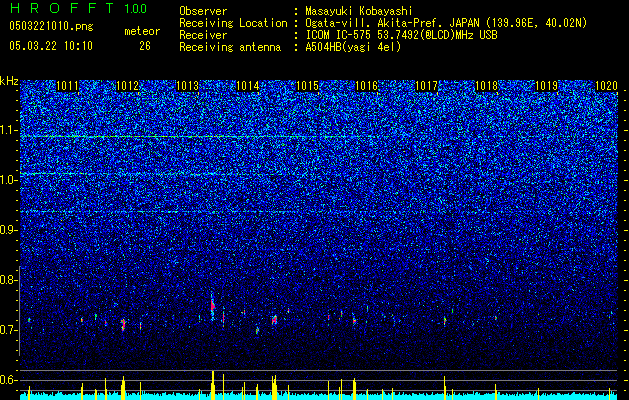This screenshot has height=400, width=629.
Task: Click the 1.1 frequency axis label
Action: click(x=8, y=130)
